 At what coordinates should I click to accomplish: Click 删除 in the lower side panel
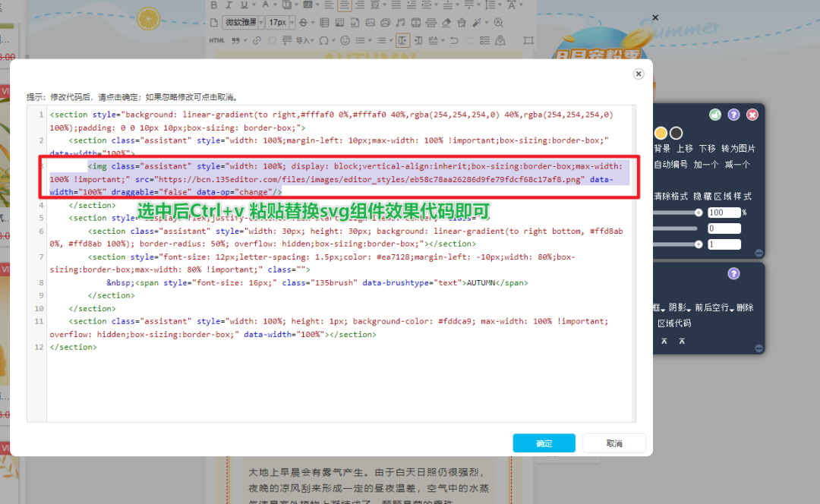[746, 307]
